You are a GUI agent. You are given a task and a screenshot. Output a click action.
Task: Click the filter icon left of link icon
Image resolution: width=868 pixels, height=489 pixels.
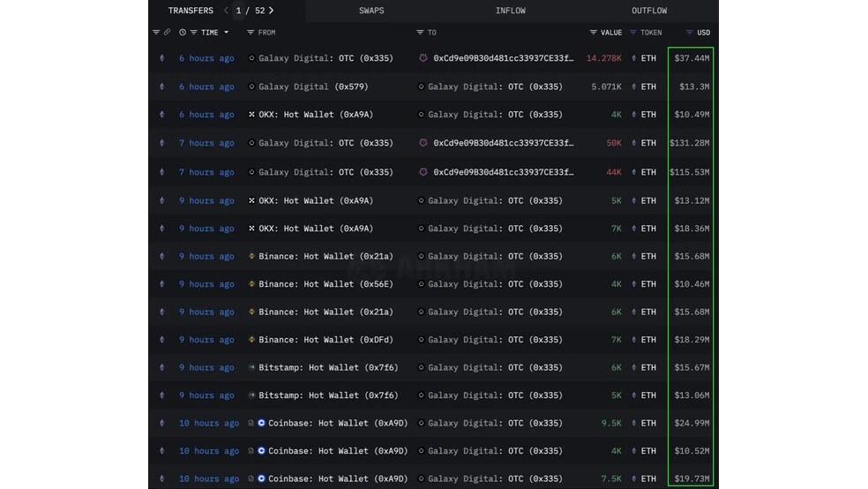coord(156,33)
